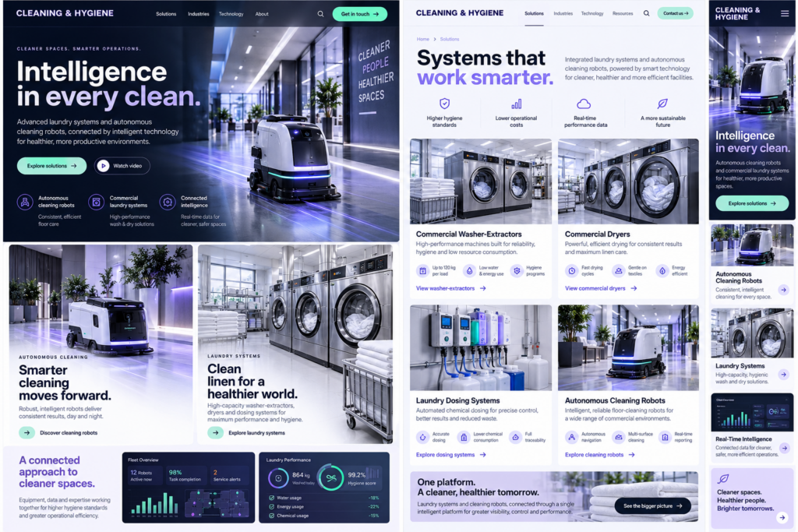Open the Commercial Washer-Extractors card image

pos(480,181)
